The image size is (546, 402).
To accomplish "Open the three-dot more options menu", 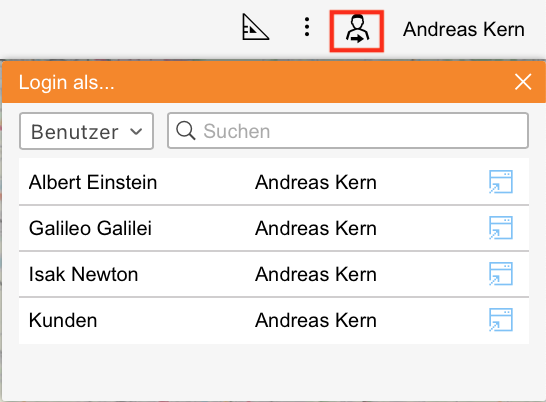I will click(307, 27).
